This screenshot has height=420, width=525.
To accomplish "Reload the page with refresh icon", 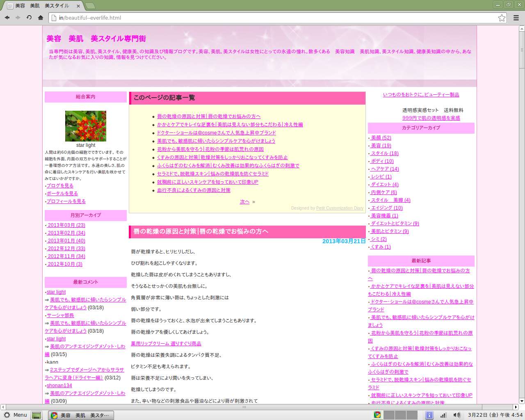I will 29,18.
